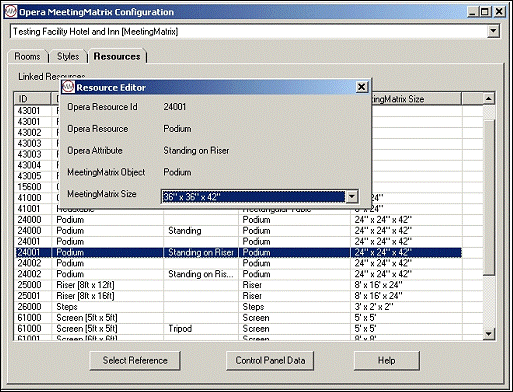Click the list scrollbar down arrow
The image size is (513, 392).
coord(489,334)
